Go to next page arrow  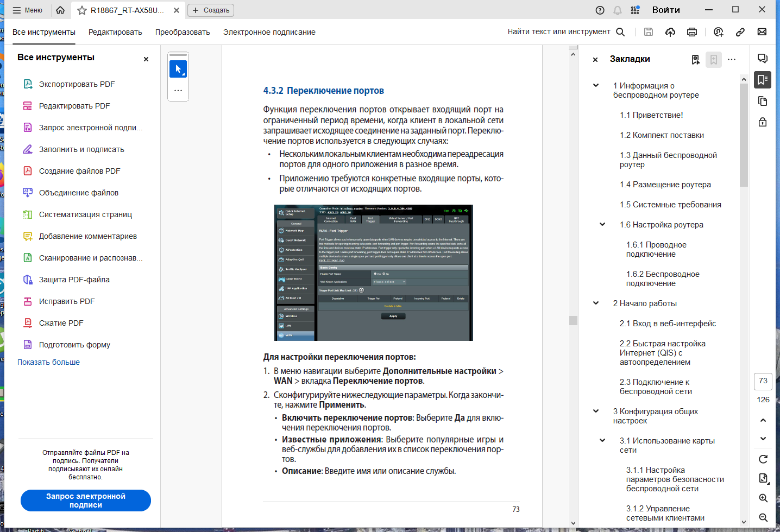click(x=763, y=439)
